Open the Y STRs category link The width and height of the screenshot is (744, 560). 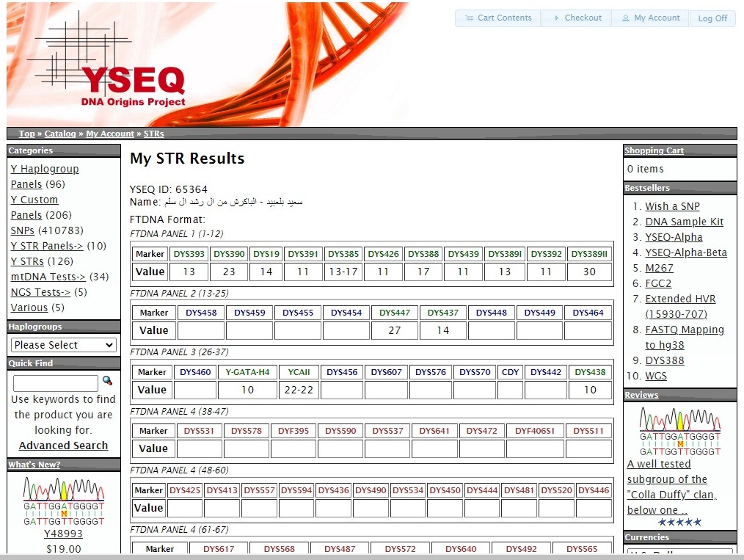(27, 261)
